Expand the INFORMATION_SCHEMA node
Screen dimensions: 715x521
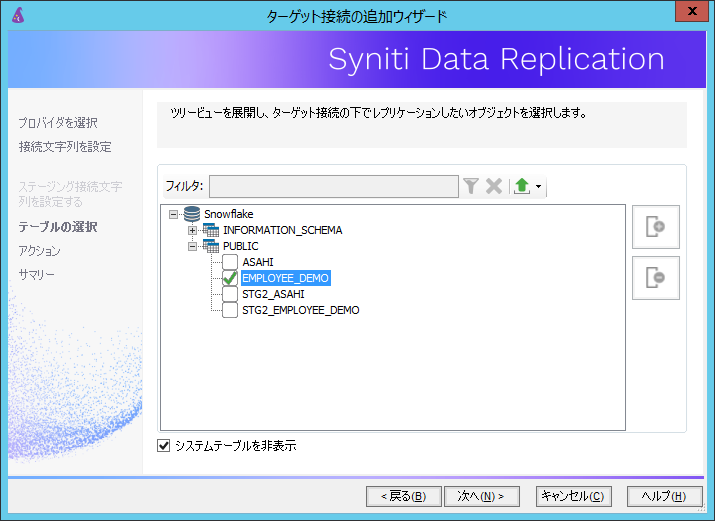pyautogui.click(x=192, y=230)
